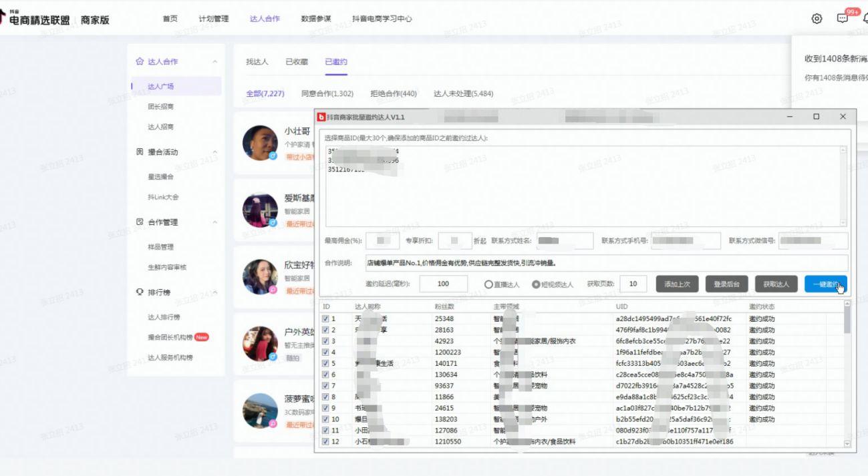Click the 合作管理 sidebar section icon
The width and height of the screenshot is (868, 476).
point(140,222)
